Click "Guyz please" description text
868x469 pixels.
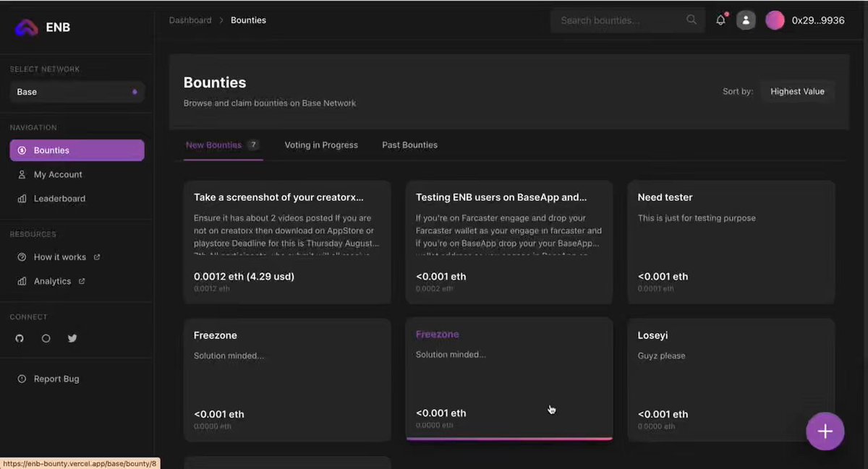(661, 356)
